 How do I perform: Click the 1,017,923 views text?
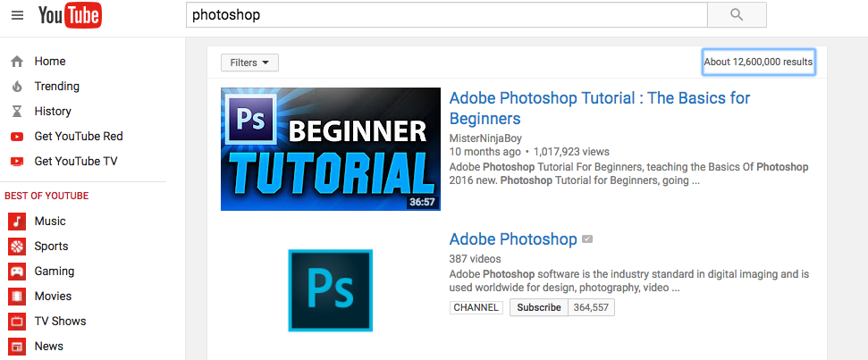point(571,152)
